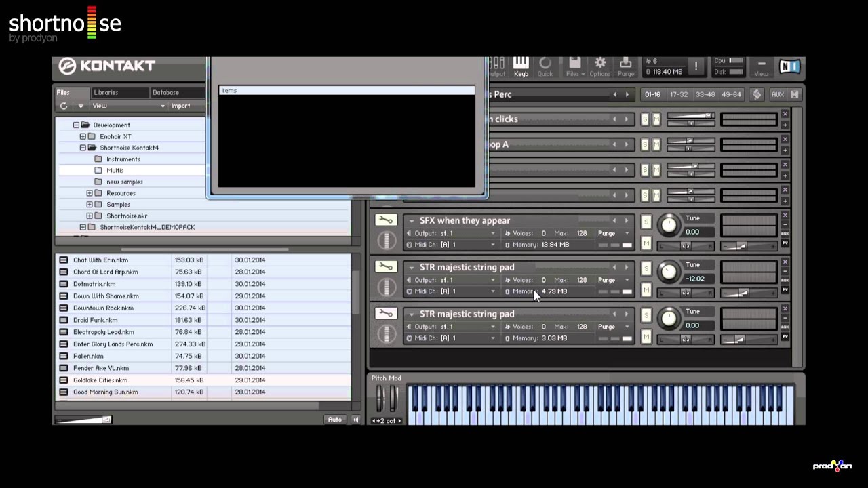
Task: Toggle the Keyb keyboard panel icon
Action: click(x=521, y=66)
